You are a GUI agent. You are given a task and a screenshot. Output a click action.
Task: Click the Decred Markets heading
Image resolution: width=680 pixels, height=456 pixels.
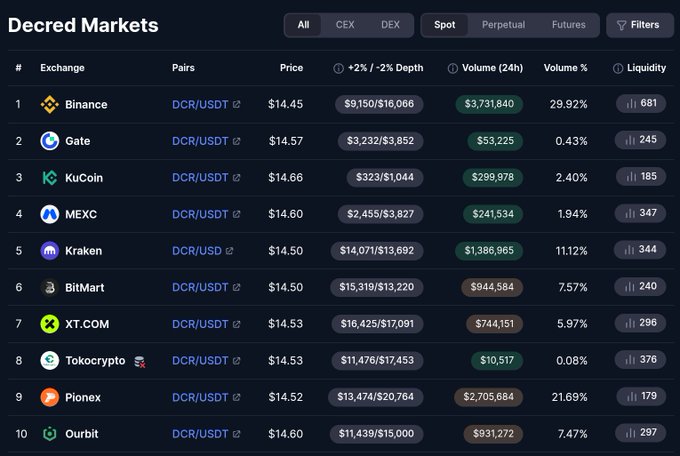(x=83, y=25)
